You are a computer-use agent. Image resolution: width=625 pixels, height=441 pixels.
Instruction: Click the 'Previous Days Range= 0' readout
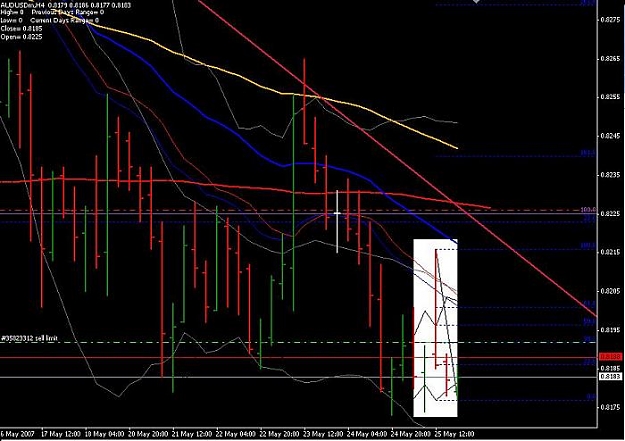click(68, 12)
